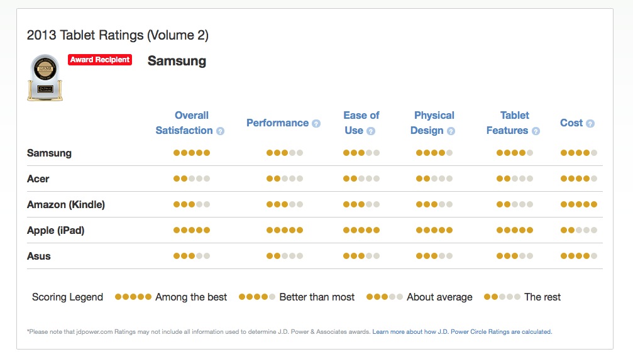Click the help icon beside Physical Design
This screenshot has height=364, width=633.
(451, 131)
